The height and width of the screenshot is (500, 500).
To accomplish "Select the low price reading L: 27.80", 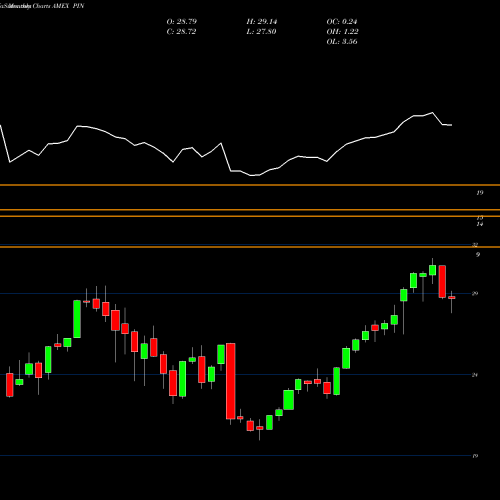I will click(261, 32).
